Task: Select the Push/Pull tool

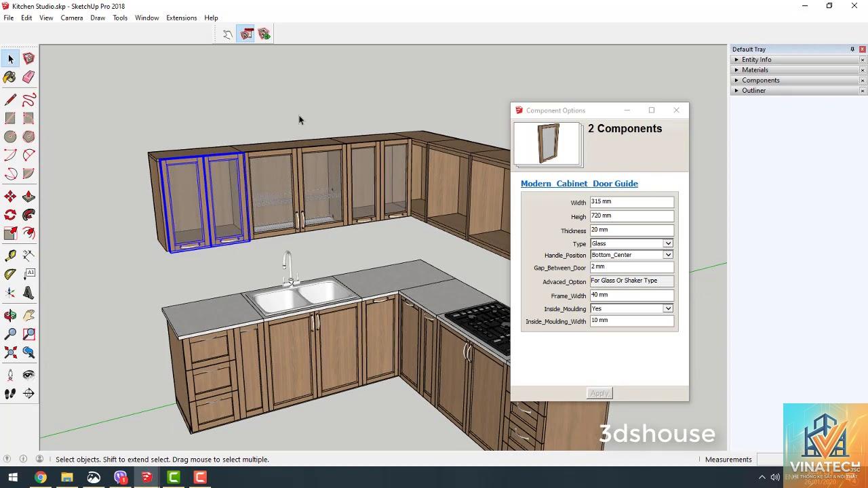Action: pyautogui.click(x=28, y=197)
